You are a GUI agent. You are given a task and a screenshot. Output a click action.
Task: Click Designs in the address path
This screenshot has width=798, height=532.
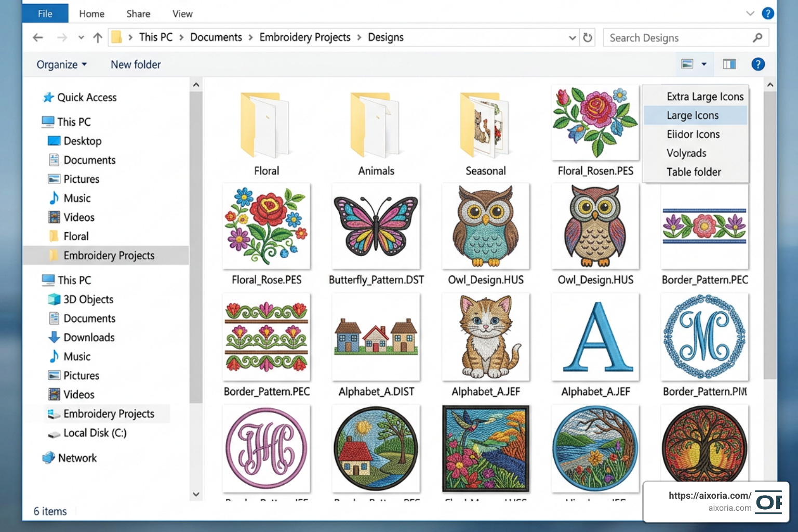click(385, 37)
